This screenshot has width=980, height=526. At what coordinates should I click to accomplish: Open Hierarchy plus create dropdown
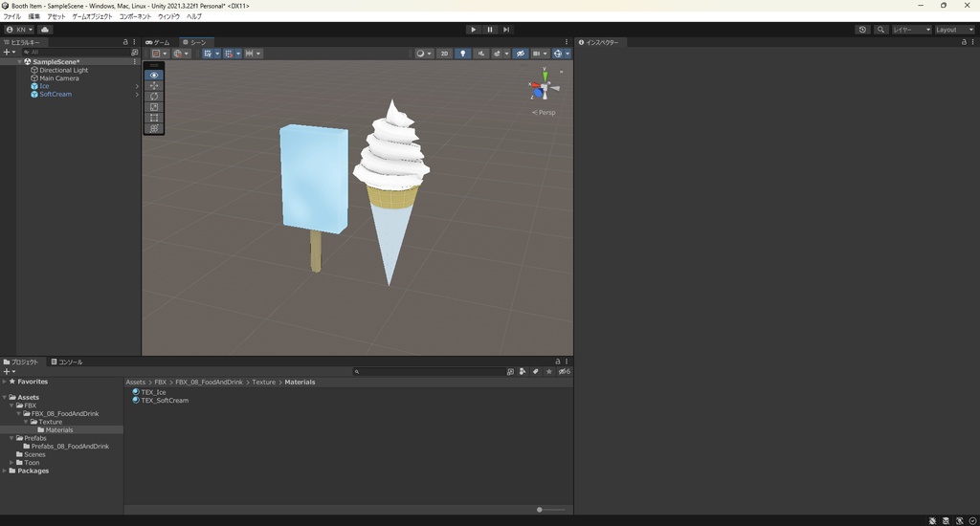tap(9, 53)
